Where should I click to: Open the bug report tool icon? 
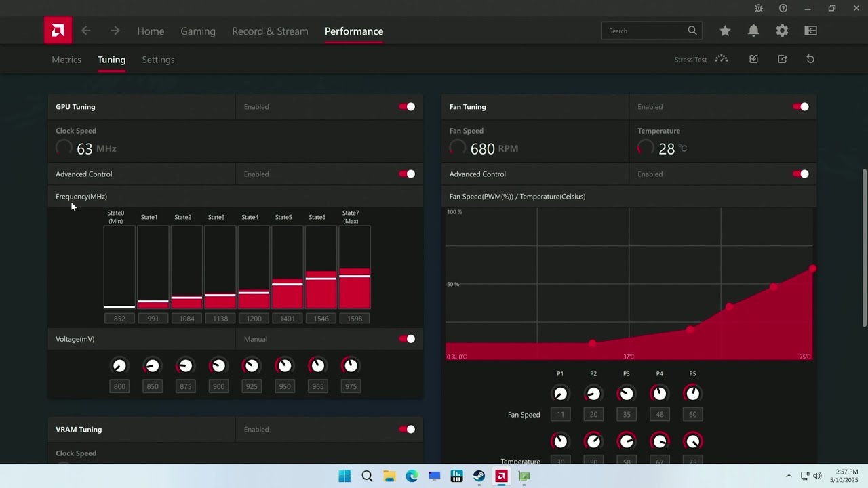pos(759,8)
